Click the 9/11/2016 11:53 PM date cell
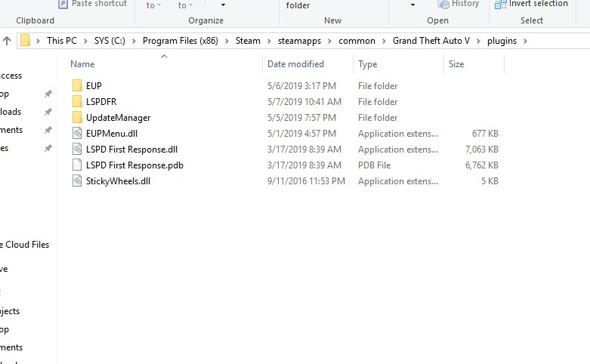Viewport: 590px width, 364px height. pos(306,181)
